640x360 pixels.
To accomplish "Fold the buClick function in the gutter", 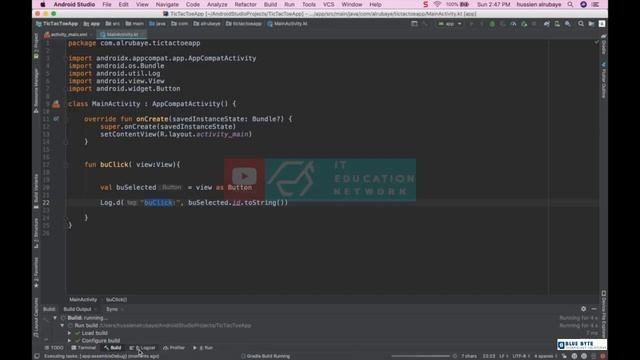I will [x=66, y=164].
